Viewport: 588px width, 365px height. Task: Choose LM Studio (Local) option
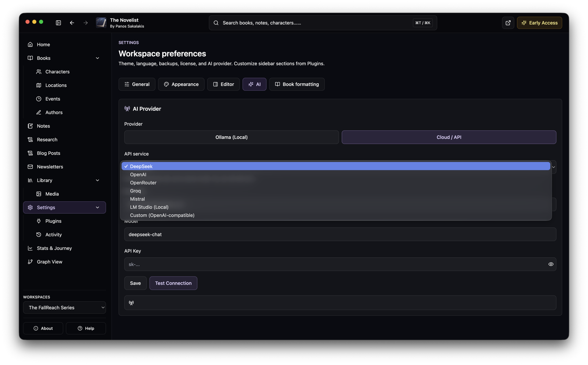tap(336, 207)
